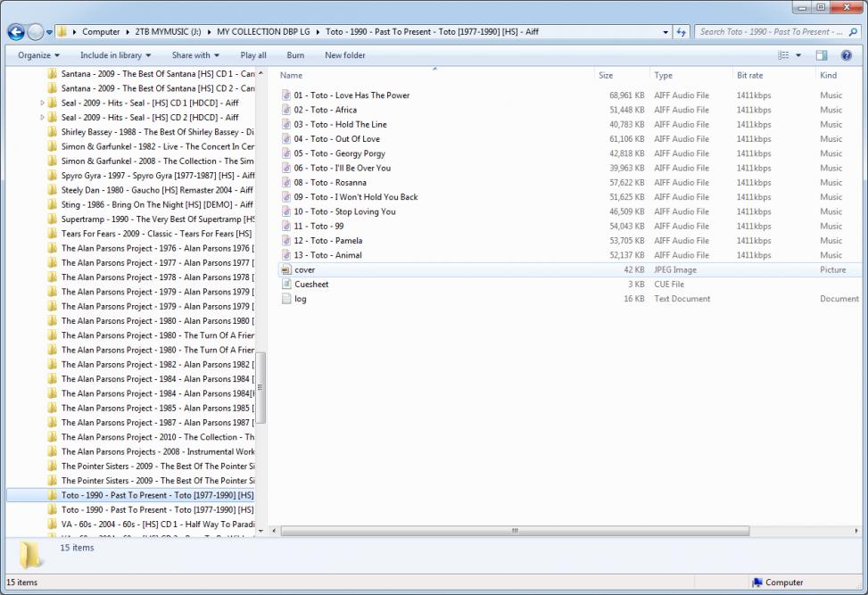The height and width of the screenshot is (595, 868).
Task: Open the Include in library menu
Action: pyautogui.click(x=115, y=55)
